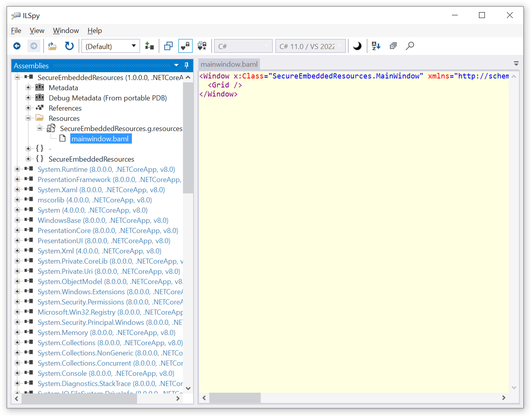The image size is (532, 417).
Task: Select the mainwindow.baml tab
Action: click(229, 64)
